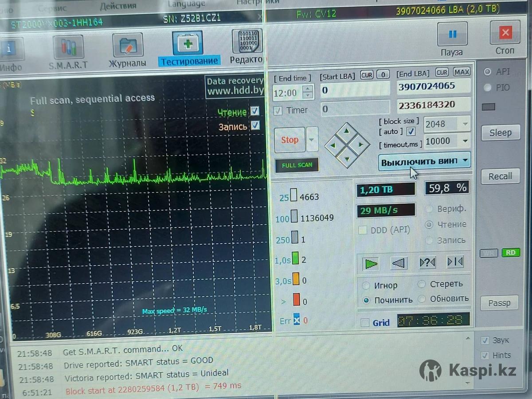Click the reverse scan arrow icon
The width and height of the screenshot is (532, 399).
[399, 263]
